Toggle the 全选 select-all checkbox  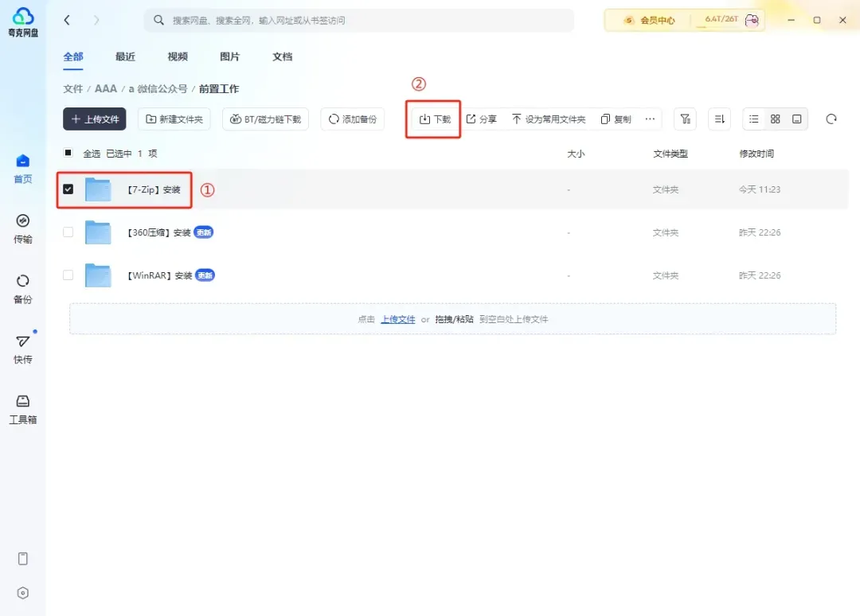(x=68, y=152)
